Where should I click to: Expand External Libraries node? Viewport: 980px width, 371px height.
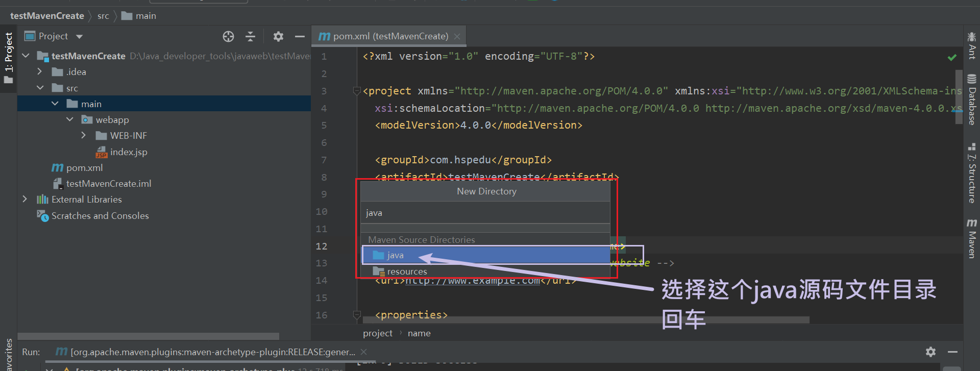point(24,199)
